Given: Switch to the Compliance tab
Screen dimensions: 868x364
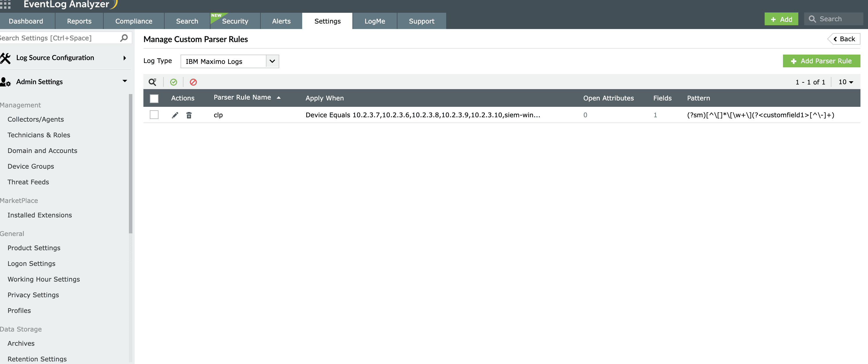Looking at the screenshot, I should 134,21.
